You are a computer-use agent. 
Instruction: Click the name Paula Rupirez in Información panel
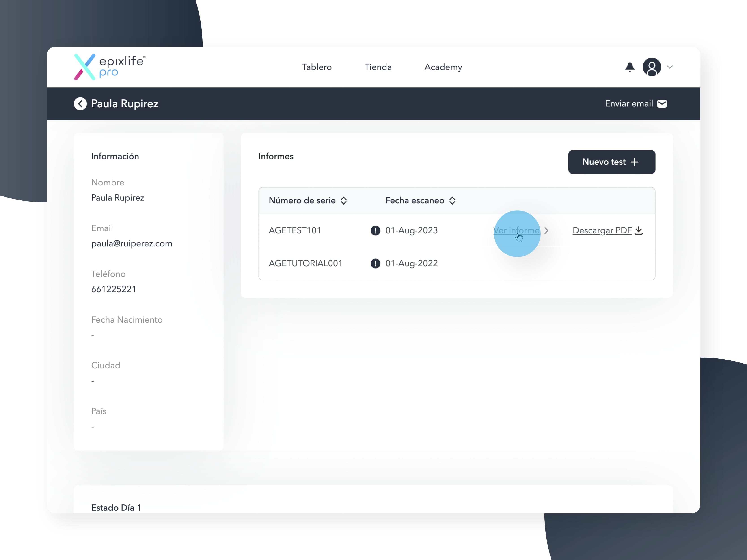[118, 198]
